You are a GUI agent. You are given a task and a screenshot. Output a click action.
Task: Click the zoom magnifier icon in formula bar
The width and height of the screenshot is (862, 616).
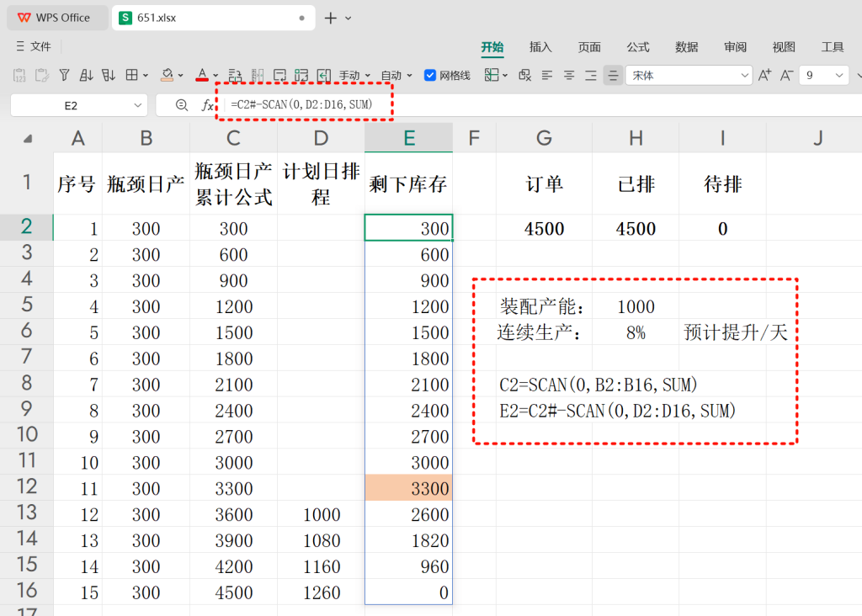(182, 105)
